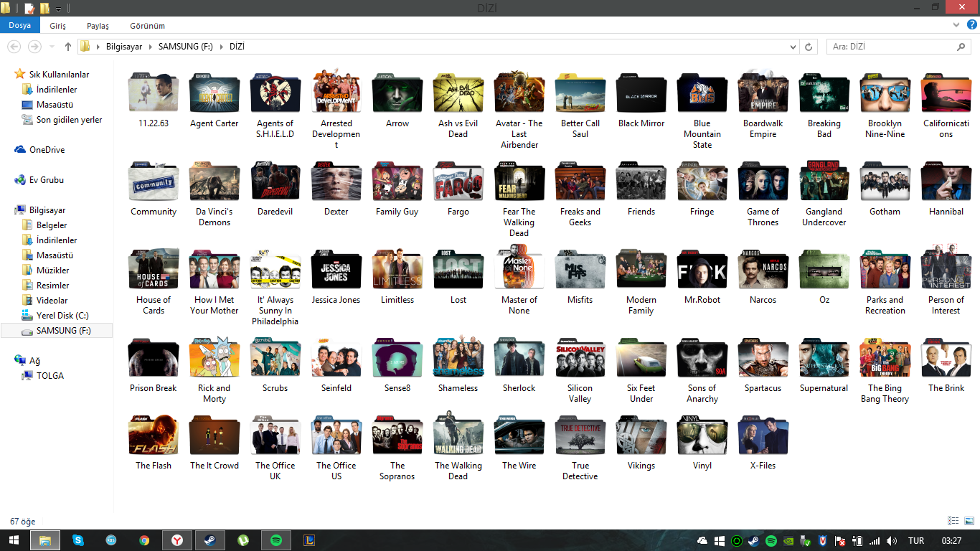Open Son gidilen yerler in sidebar
Image resolution: width=980 pixels, height=551 pixels.
tap(69, 120)
